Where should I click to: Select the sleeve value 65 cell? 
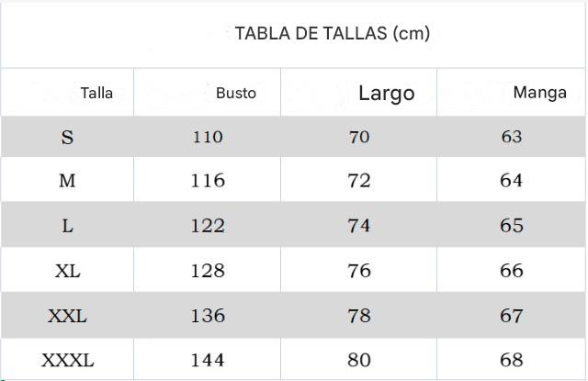coord(512,226)
